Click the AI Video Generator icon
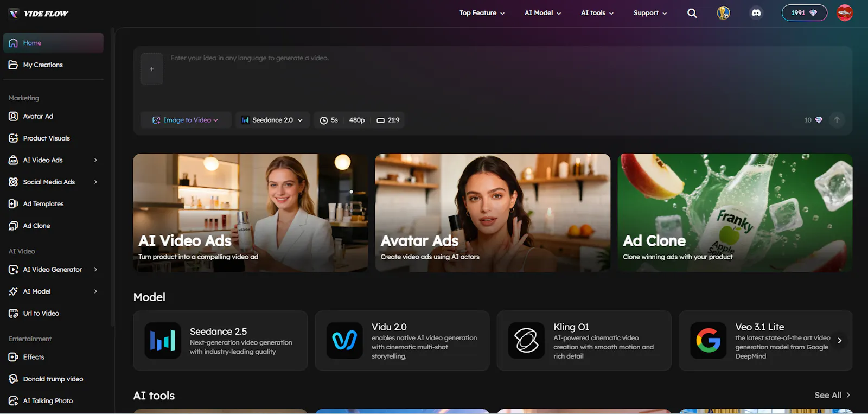The image size is (868, 414). [14, 270]
